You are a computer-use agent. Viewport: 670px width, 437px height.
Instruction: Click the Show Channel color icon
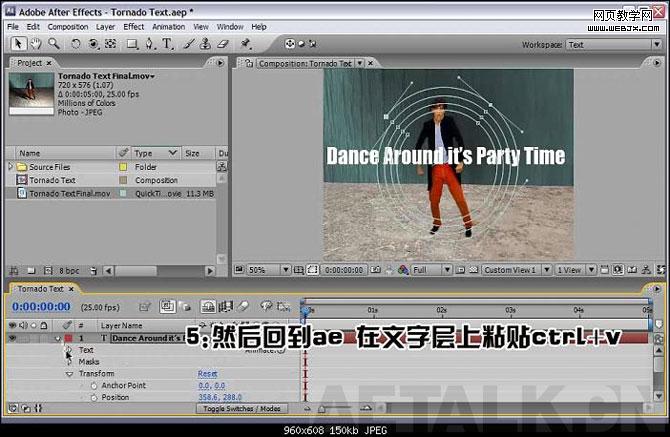(403, 270)
